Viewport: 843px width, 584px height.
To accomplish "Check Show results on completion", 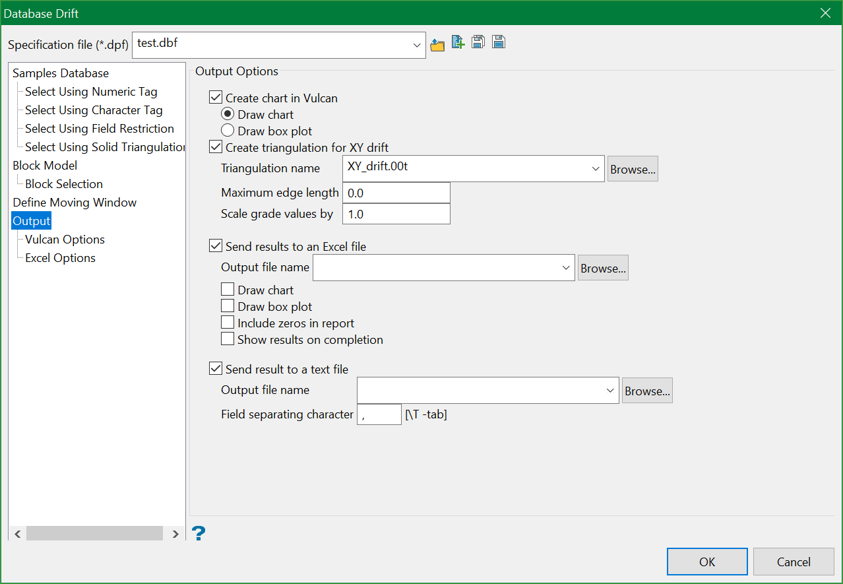I will (x=228, y=340).
